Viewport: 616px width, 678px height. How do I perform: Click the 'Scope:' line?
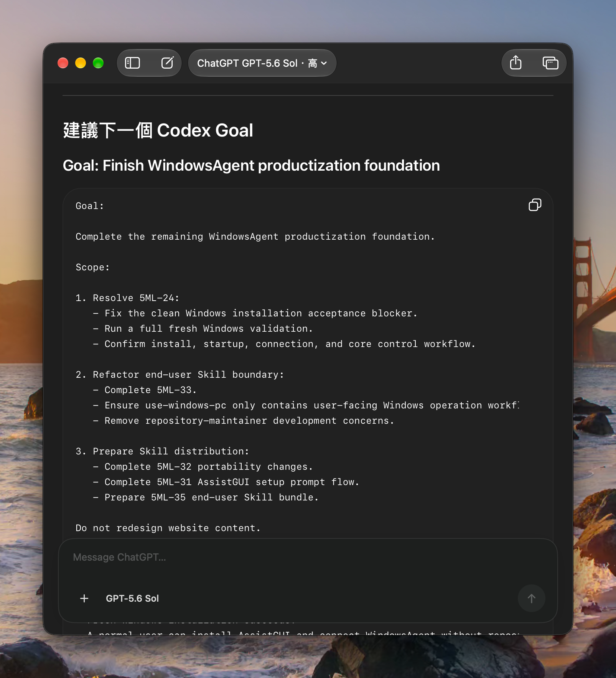tap(92, 267)
